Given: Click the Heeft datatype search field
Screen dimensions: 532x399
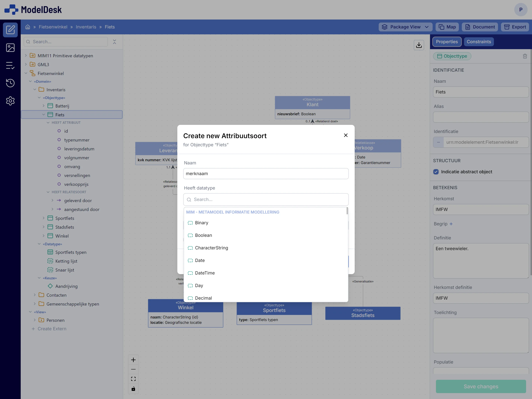Looking at the screenshot, I should pos(265,199).
